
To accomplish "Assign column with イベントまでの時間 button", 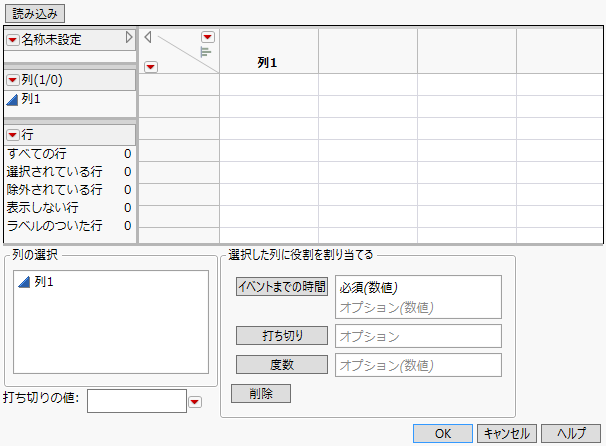I will (x=282, y=287).
